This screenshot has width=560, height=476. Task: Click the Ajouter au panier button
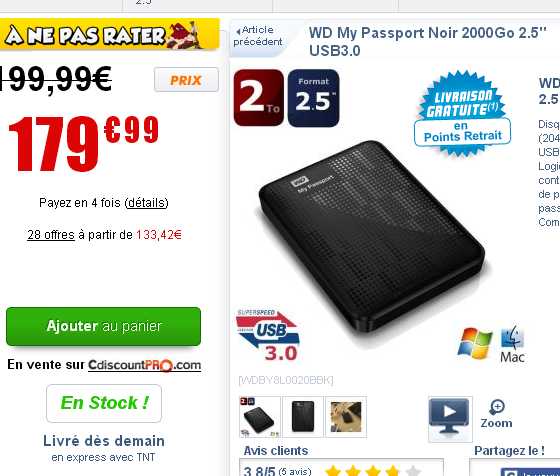coord(104,326)
